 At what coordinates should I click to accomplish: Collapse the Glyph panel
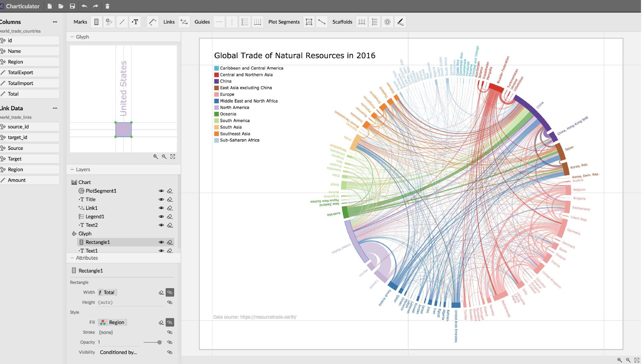pyautogui.click(x=72, y=37)
